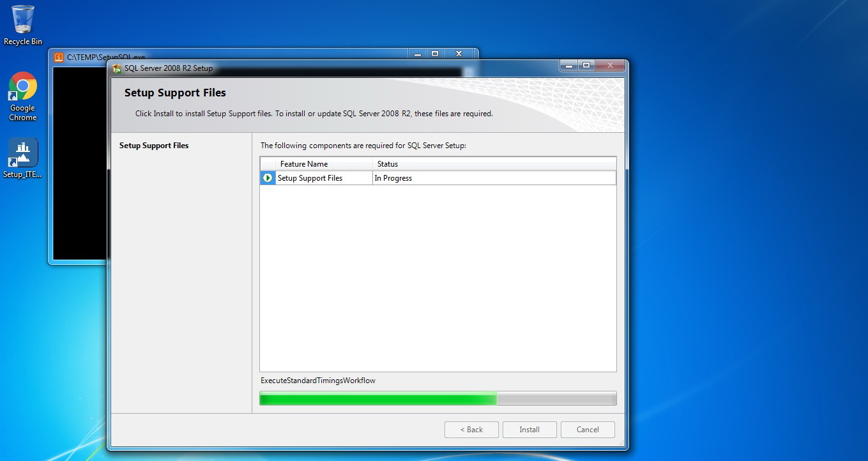Launch Google Chrome from the desktop
The height and width of the screenshot is (461, 868).
pos(23,96)
